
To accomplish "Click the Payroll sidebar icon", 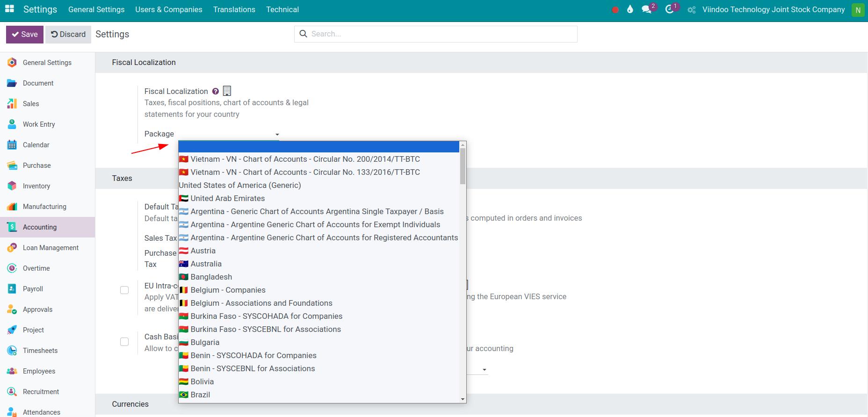I will (12, 289).
